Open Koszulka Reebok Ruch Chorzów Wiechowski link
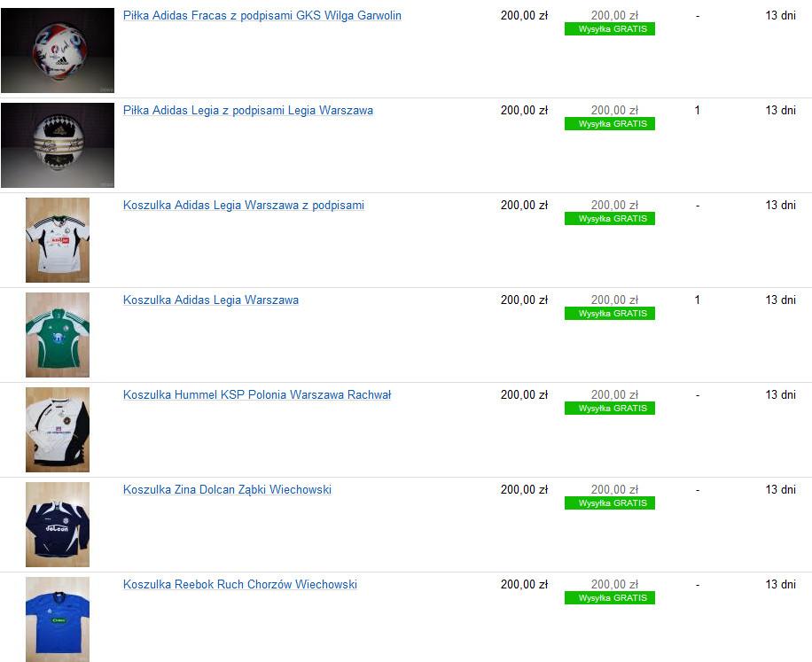The image size is (812, 662). point(239,584)
